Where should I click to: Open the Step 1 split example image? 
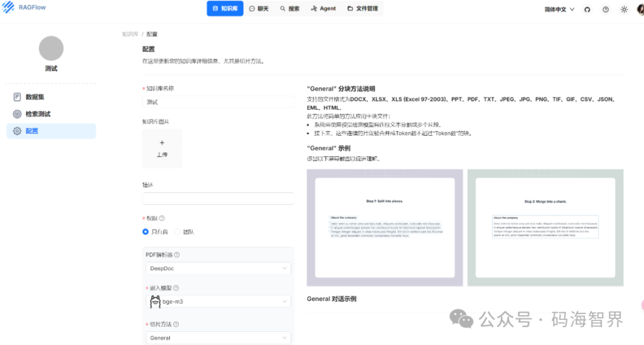(385, 228)
